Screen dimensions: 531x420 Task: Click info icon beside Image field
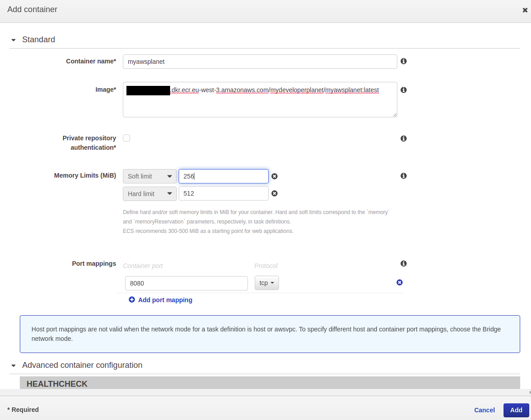(404, 90)
